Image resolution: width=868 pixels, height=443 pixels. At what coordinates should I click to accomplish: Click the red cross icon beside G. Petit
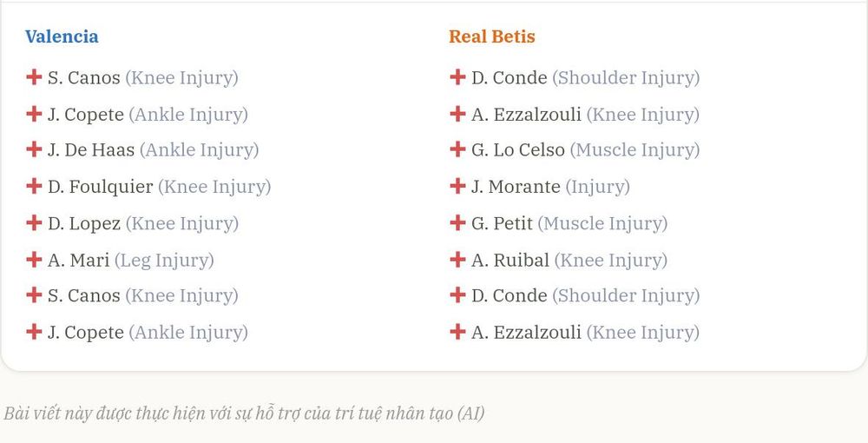tap(457, 222)
